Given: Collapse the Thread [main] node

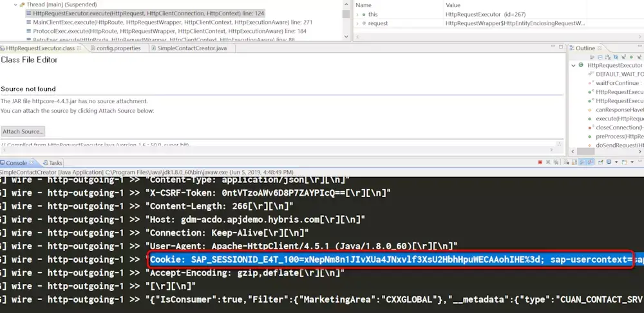Looking at the screenshot, I should point(16,5).
